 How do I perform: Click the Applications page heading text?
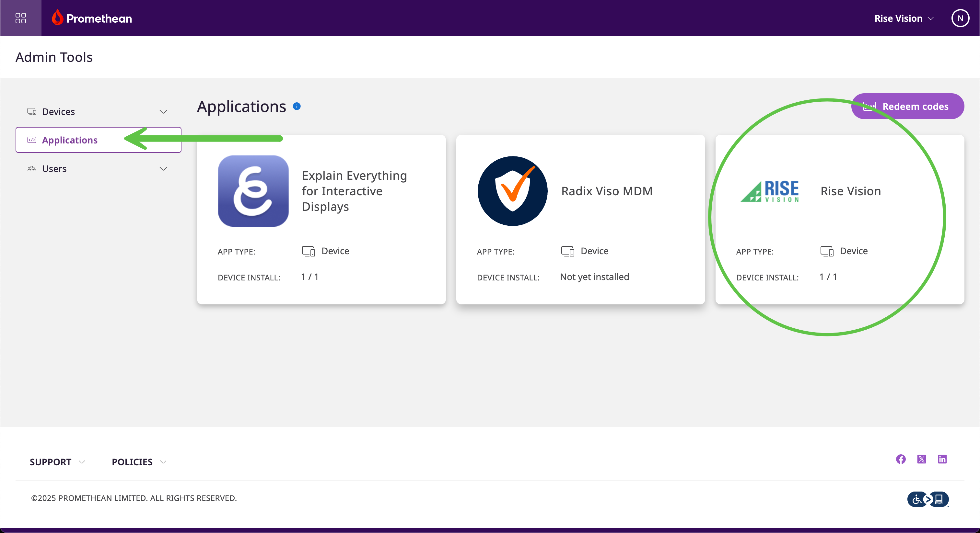pyautogui.click(x=241, y=107)
